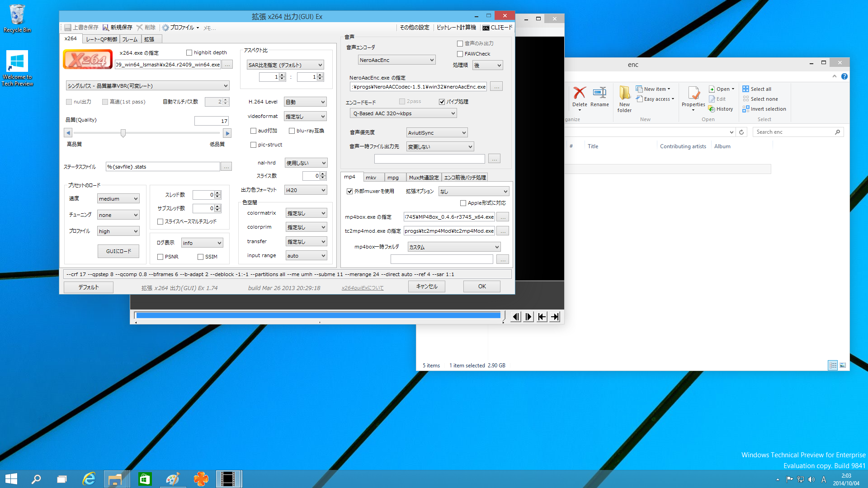Switch Explorer to large icons view
Viewport: 868px width, 488px height.
tap(843, 365)
